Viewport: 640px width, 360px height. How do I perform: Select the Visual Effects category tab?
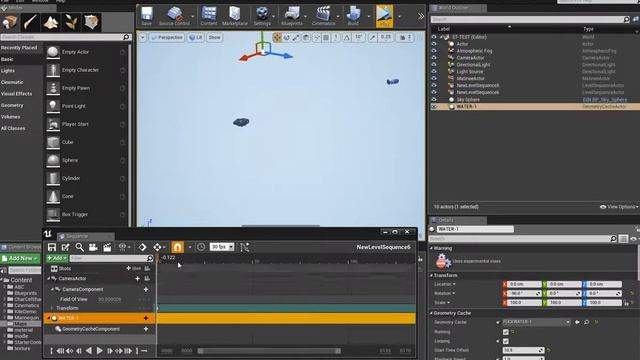point(16,93)
